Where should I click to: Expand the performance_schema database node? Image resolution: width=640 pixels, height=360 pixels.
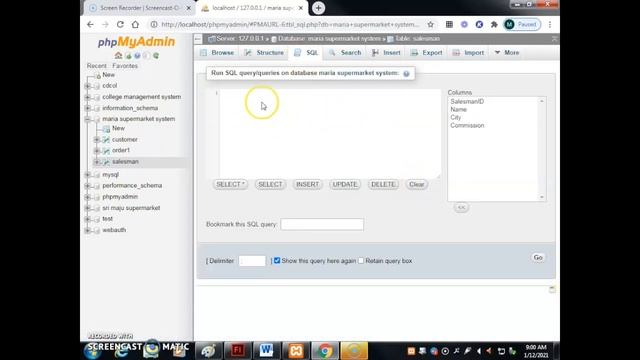point(87,186)
